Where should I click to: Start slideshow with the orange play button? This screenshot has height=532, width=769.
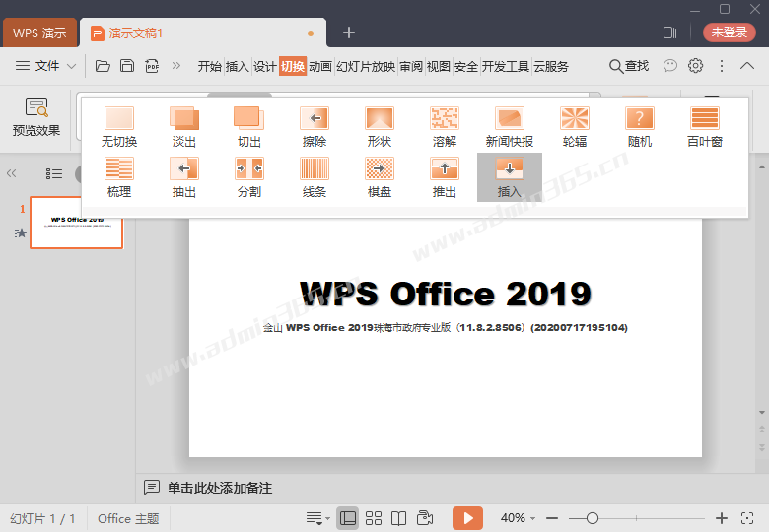tap(468, 518)
